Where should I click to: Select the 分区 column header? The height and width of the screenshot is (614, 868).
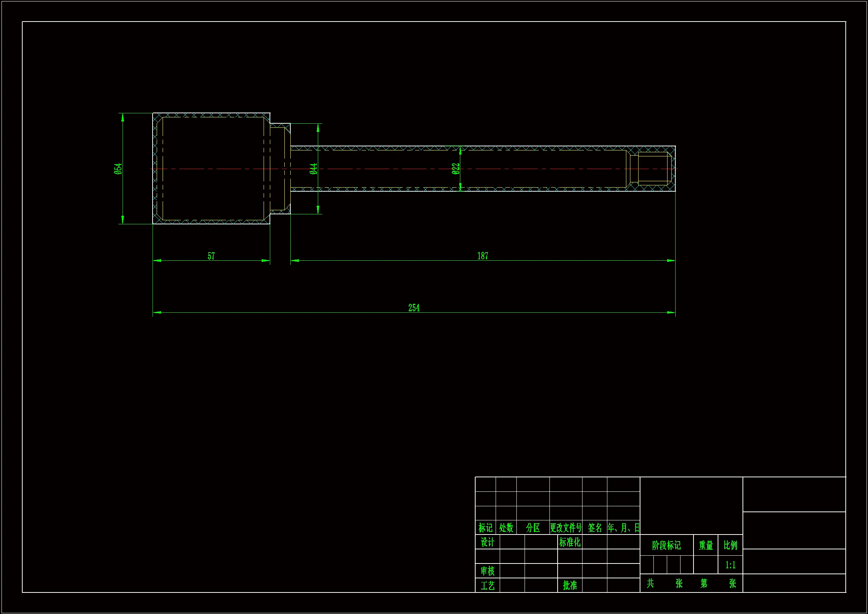pos(533,527)
